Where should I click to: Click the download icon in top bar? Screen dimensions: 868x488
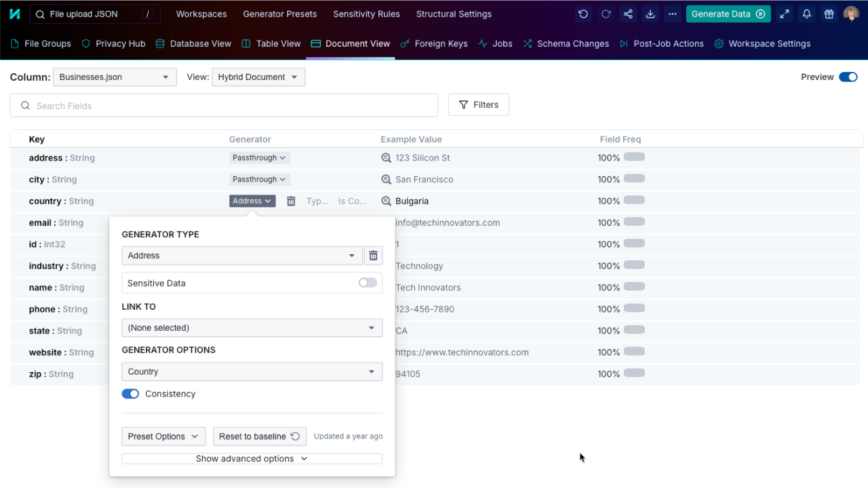[x=650, y=14]
